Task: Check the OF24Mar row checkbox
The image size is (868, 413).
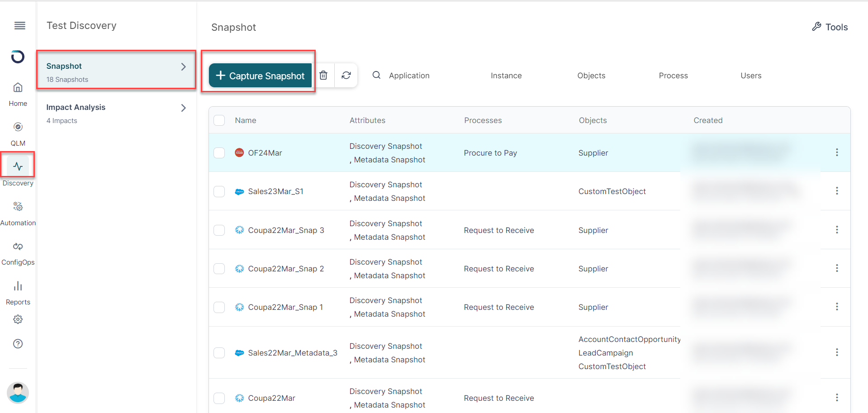Action: [219, 153]
